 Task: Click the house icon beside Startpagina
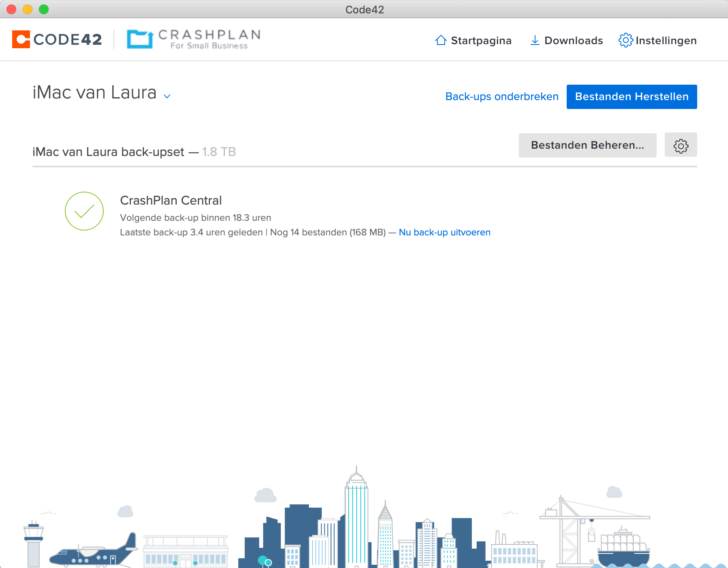point(441,41)
